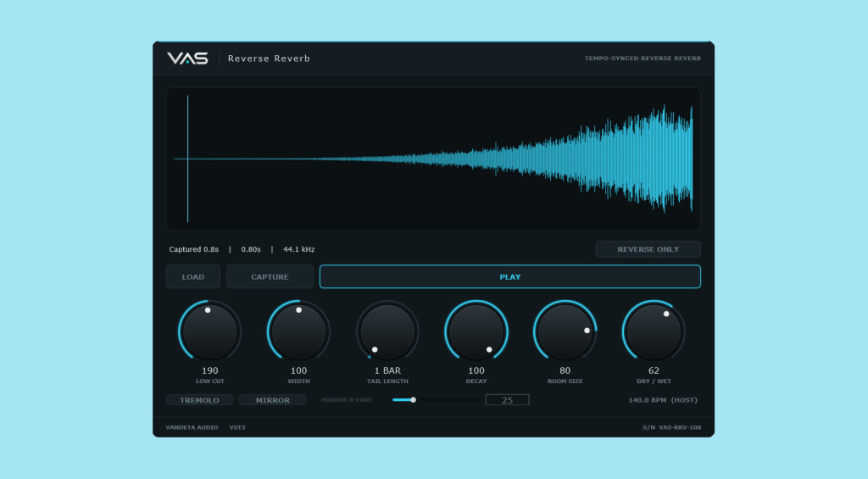The height and width of the screenshot is (479, 868).
Task: Click the Room Size value 80
Action: click(x=565, y=370)
